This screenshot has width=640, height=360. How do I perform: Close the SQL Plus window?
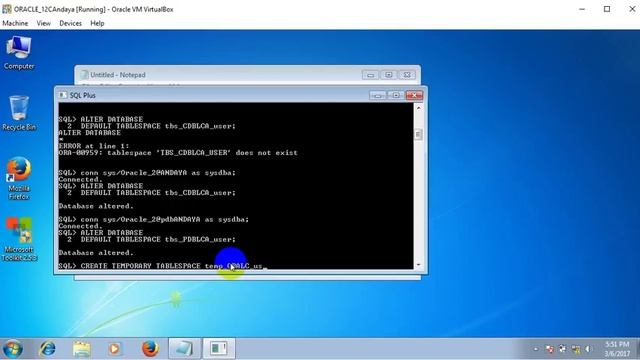(x=414, y=96)
